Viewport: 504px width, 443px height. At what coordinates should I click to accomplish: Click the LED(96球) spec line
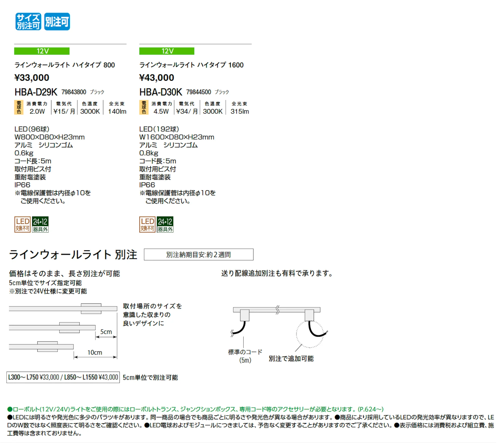pyautogui.click(x=32, y=129)
